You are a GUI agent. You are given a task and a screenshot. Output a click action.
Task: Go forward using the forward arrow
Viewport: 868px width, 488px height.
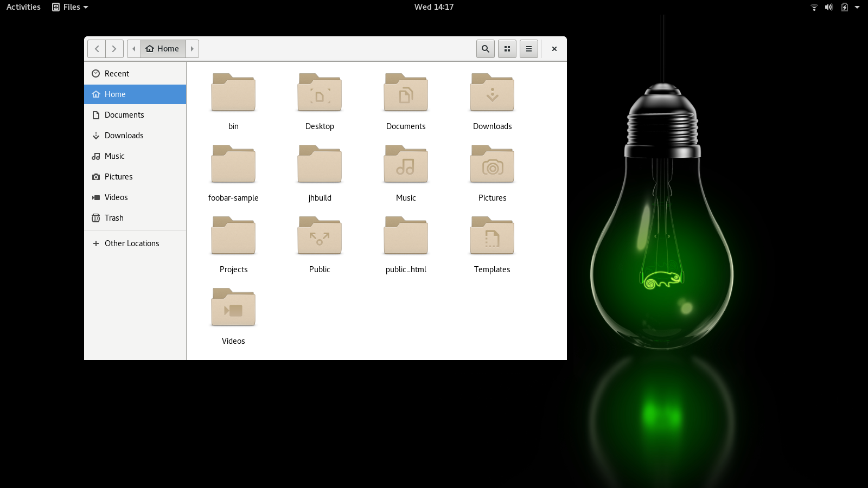coord(114,49)
